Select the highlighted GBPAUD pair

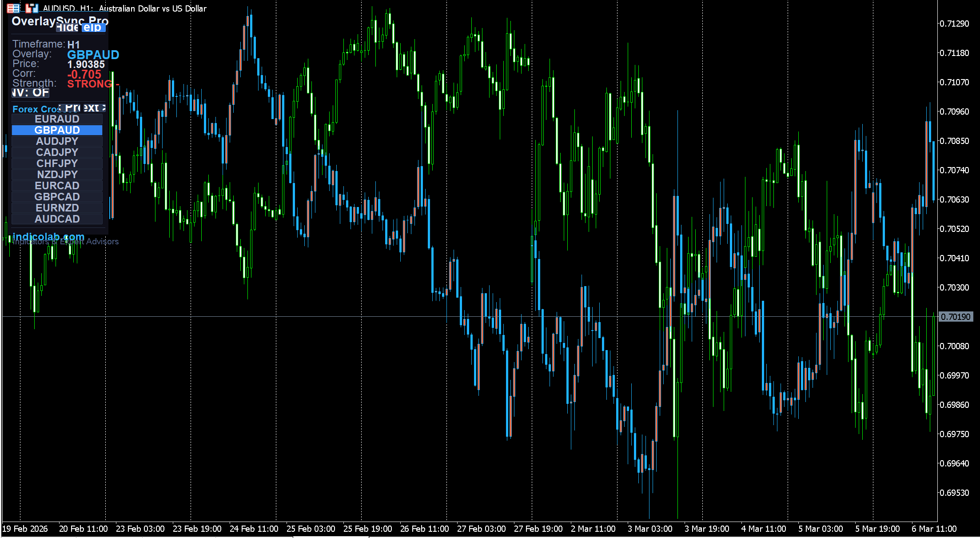(x=57, y=130)
